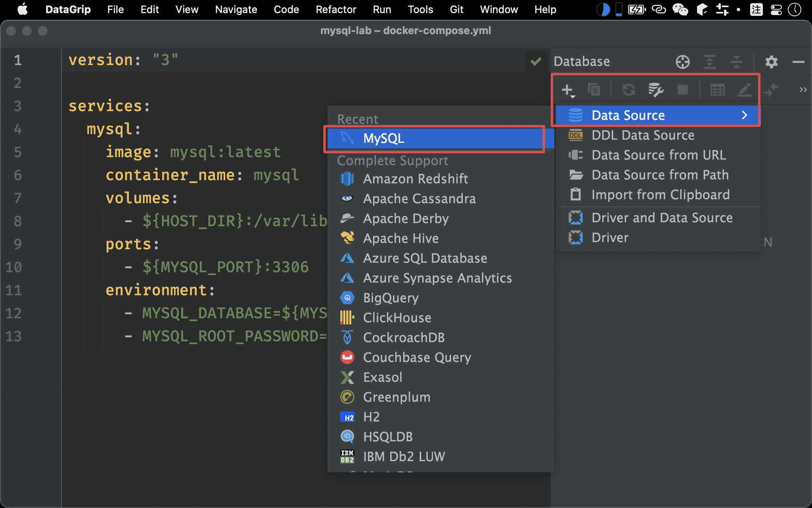The image size is (812, 508).
Task: Select BigQuery data source
Action: pos(440,298)
